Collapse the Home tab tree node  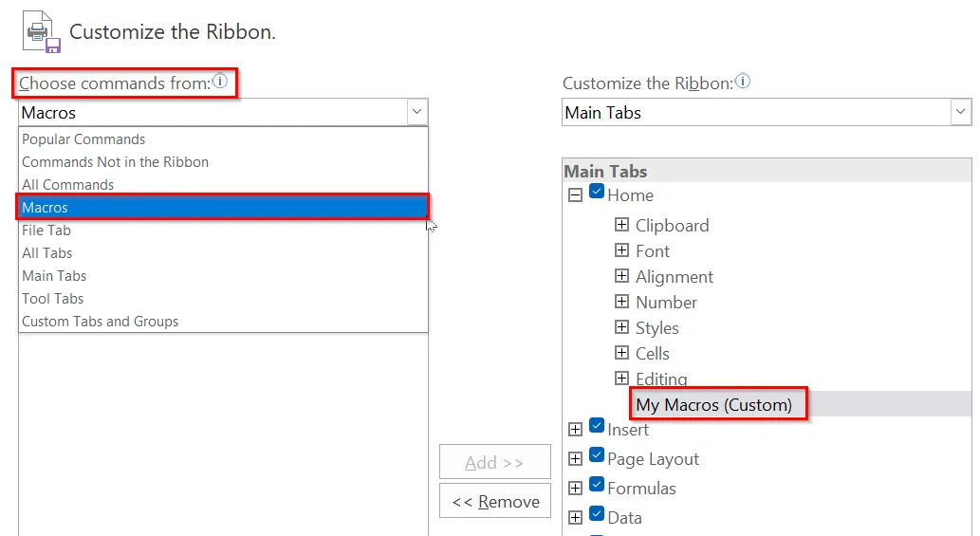575,195
